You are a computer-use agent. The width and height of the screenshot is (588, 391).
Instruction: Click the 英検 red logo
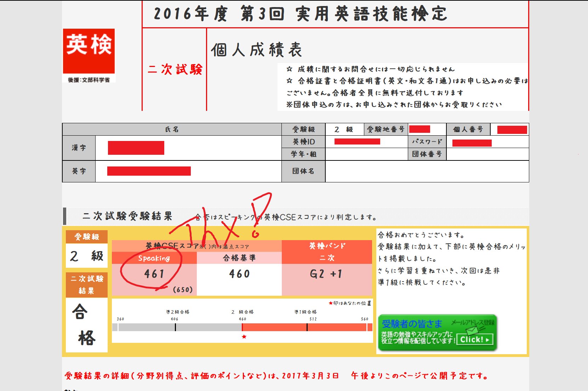pyautogui.click(x=89, y=51)
